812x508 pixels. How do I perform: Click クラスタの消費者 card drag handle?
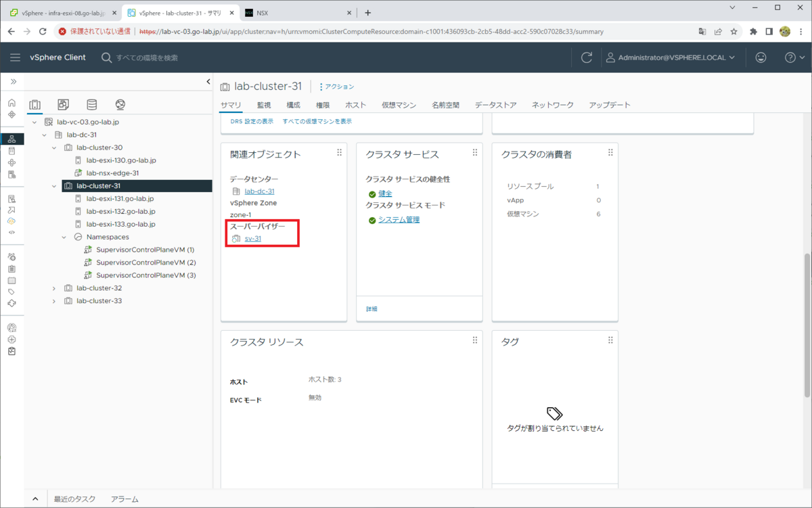pos(610,154)
